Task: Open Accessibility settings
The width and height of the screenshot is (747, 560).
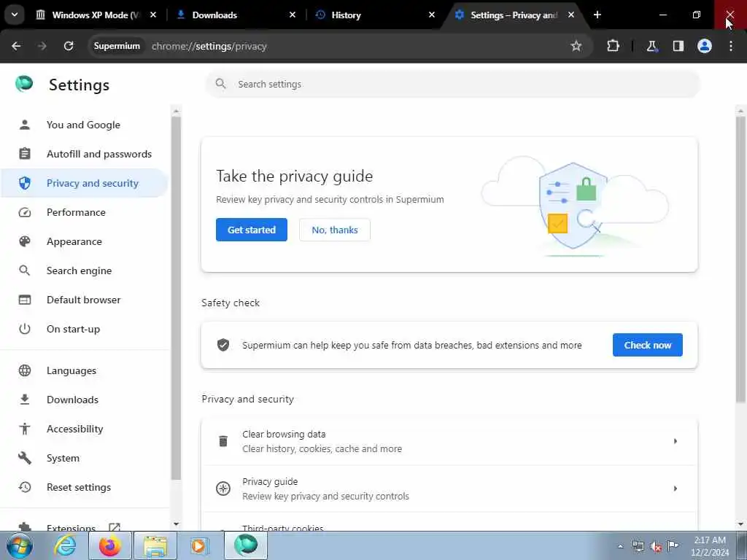Action: coord(84,429)
